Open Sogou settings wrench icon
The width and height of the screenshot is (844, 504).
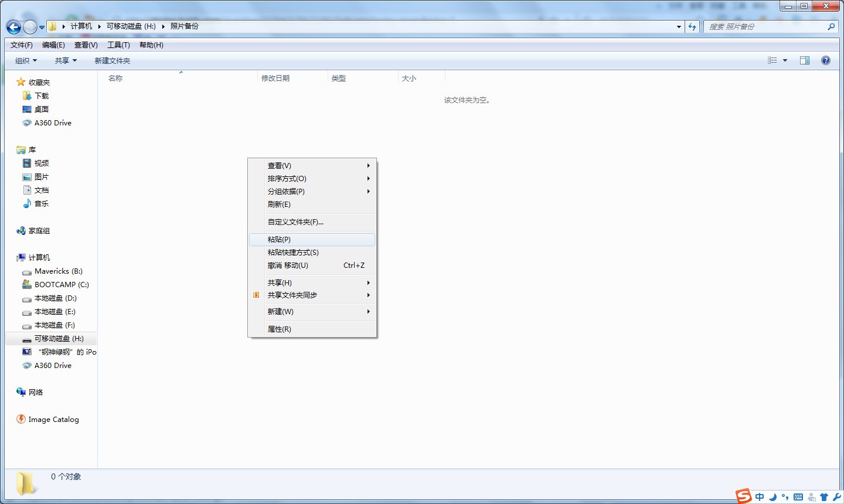coord(836,497)
